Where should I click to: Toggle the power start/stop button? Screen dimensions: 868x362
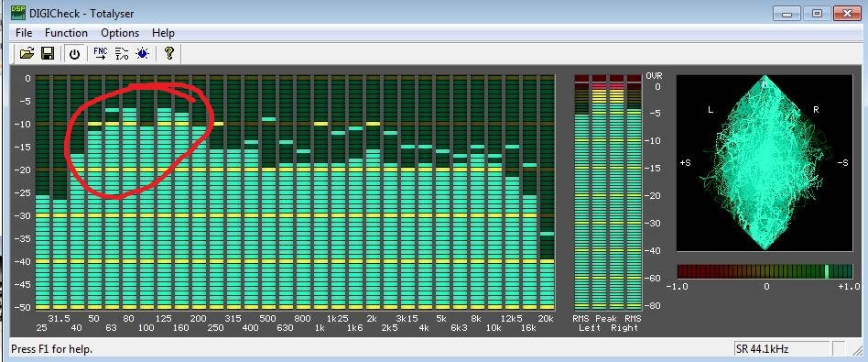click(x=74, y=54)
